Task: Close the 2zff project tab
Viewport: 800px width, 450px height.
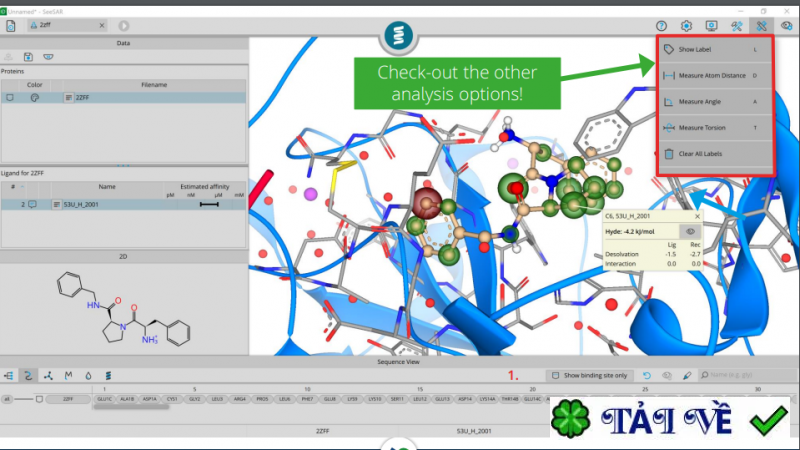Action: pyautogui.click(x=102, y=25)
